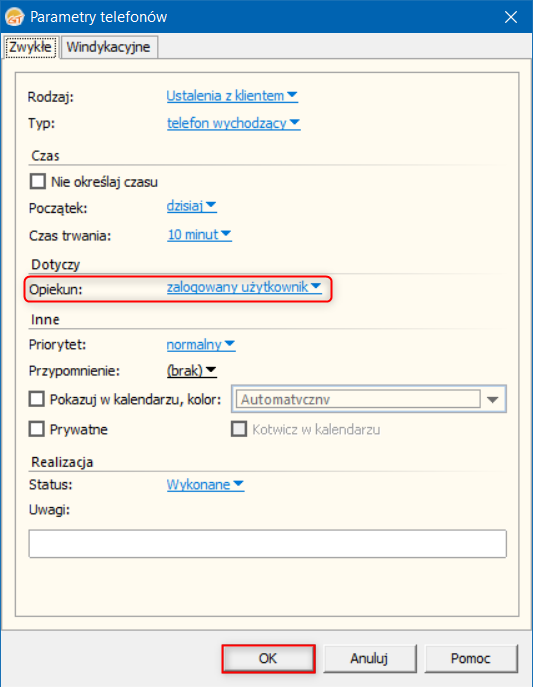The width and height of the screenshot is (533, 687).
Task: Click the GT application icon in title bar
Action: (x=14, y=17)
